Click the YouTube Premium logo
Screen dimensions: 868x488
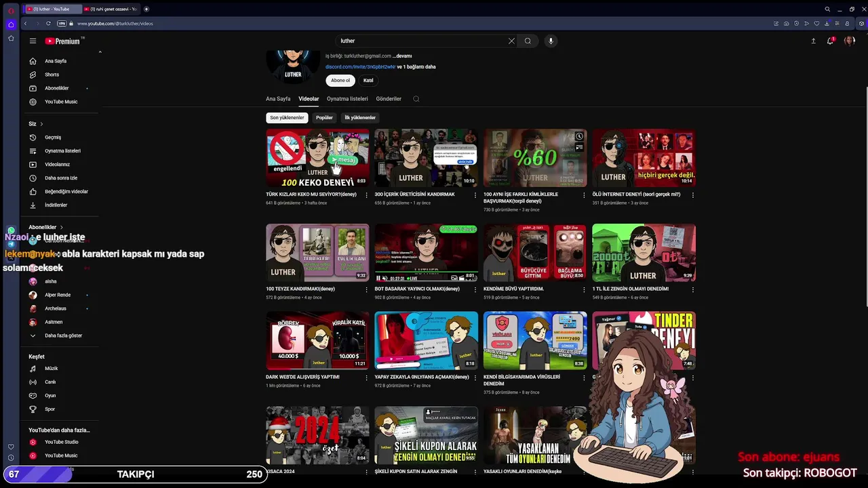(x=63, y=41)
